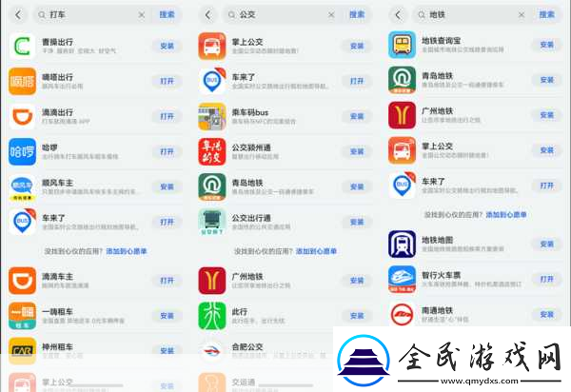Tap 车来了 icon in 打车 results
The image size is (571, 392).
[x=22, y=222]
